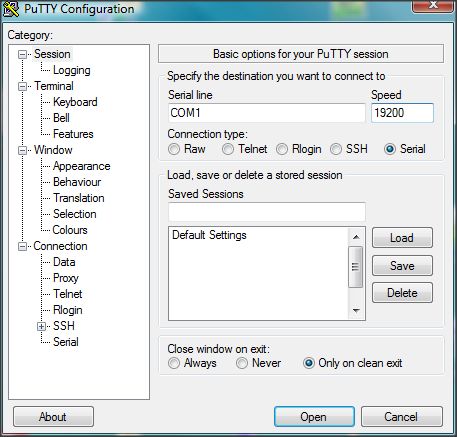The width and height of the screenshot is (457, 437).
Task: Click the Cancel button
Action: 402,417
